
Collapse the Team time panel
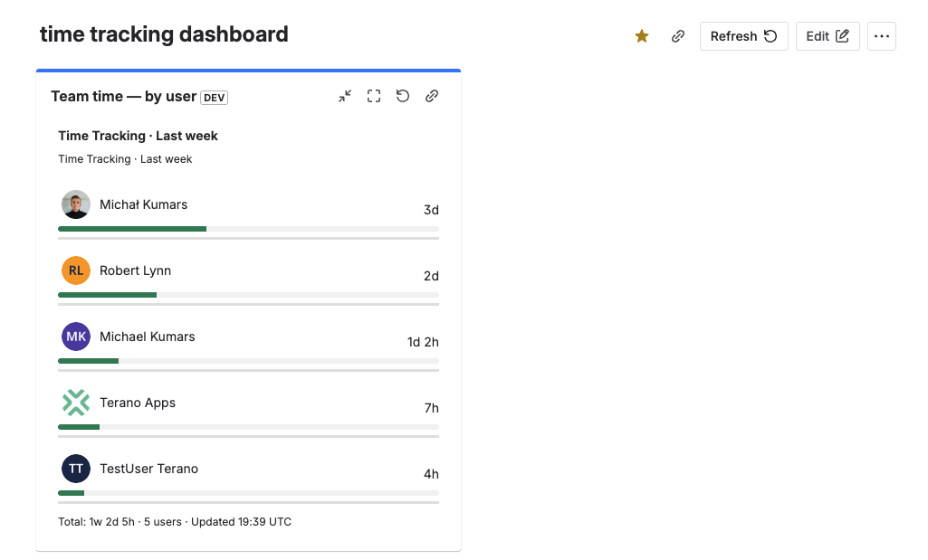coord(345,95)
